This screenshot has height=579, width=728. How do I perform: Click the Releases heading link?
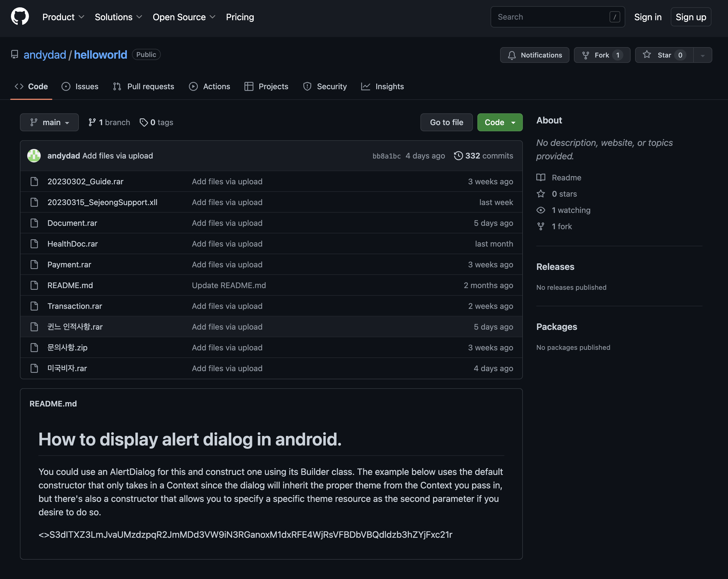coord(555,267)
